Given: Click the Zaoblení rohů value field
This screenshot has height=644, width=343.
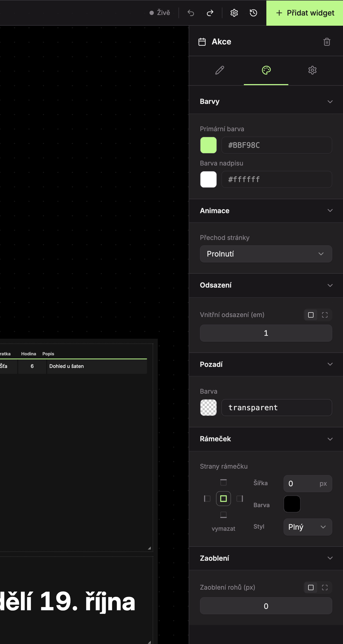Looking at the screenshot, I should pos(266,606).
